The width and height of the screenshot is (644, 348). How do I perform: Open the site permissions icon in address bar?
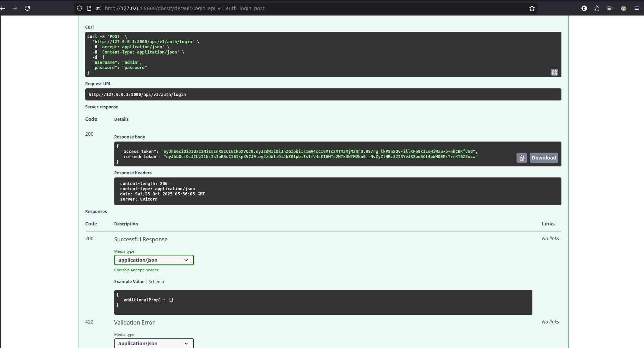(99, 8)
